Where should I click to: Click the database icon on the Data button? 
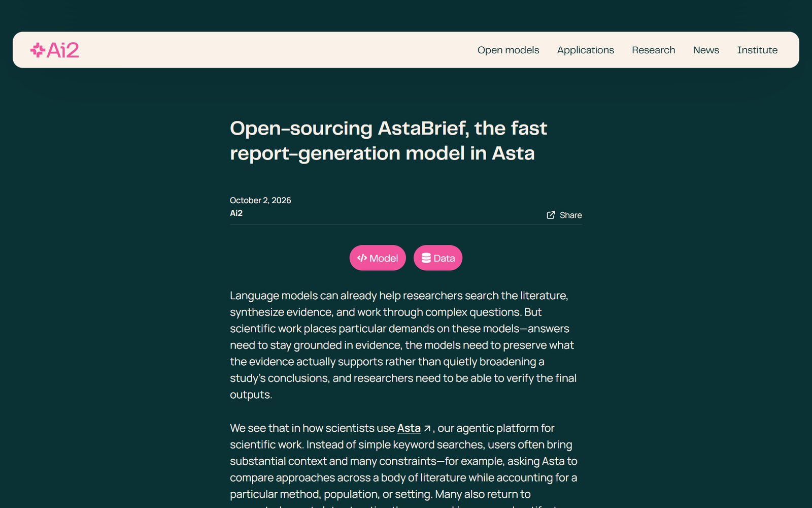point(426,258)
